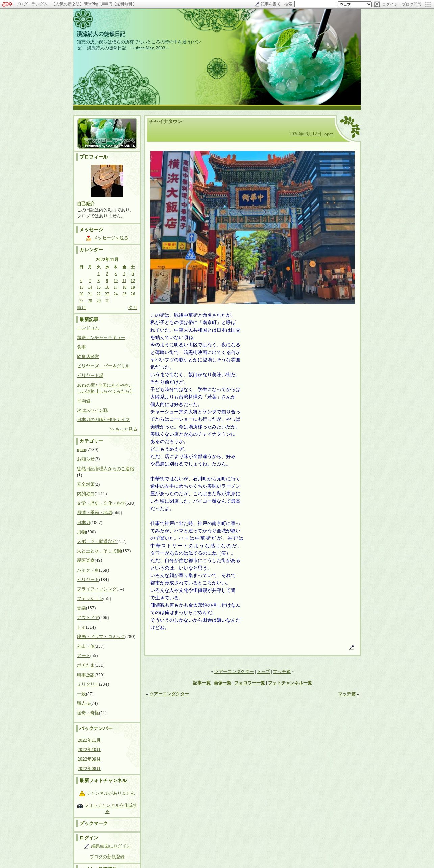Click 記事を書く in the top bar
This screenshot has width=434, height=868.
point(270,4)
